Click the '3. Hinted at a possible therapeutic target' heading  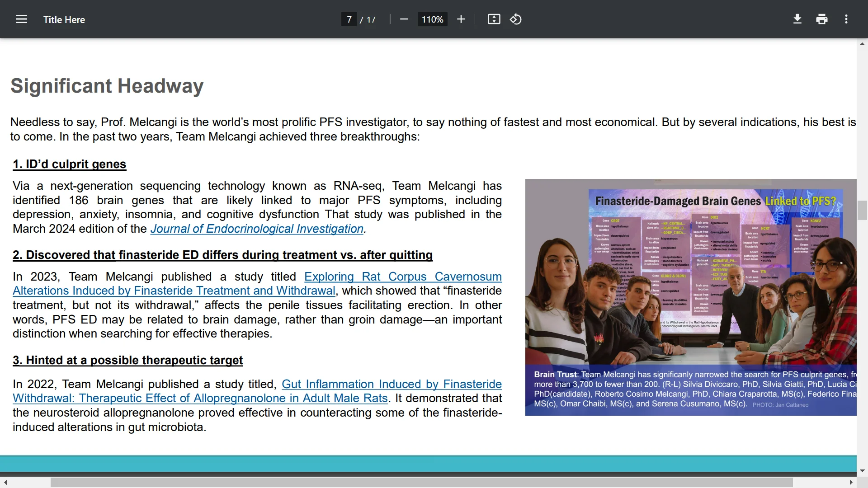[x=127, y=360]
